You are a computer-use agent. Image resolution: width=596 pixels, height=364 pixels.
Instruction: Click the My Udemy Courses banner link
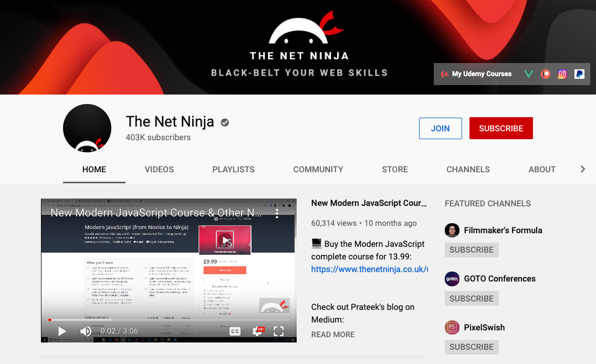coord(476,74)
